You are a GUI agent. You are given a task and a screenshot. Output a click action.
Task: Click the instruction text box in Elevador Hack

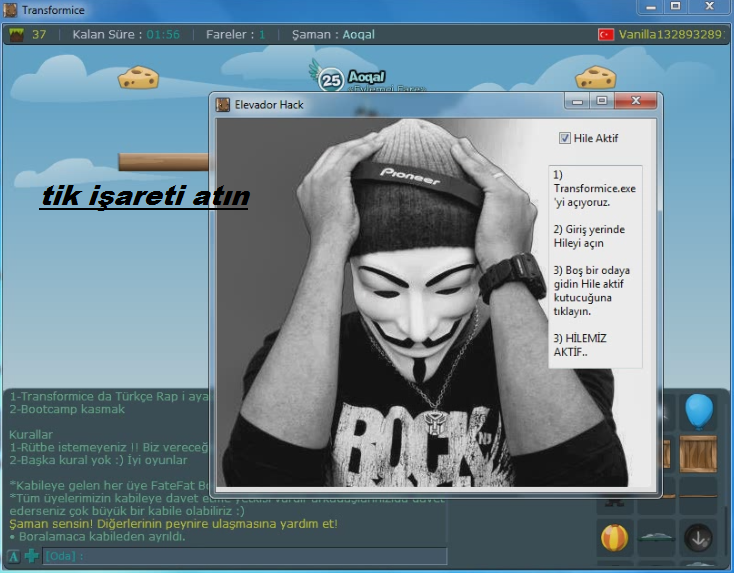coord(595,266)
